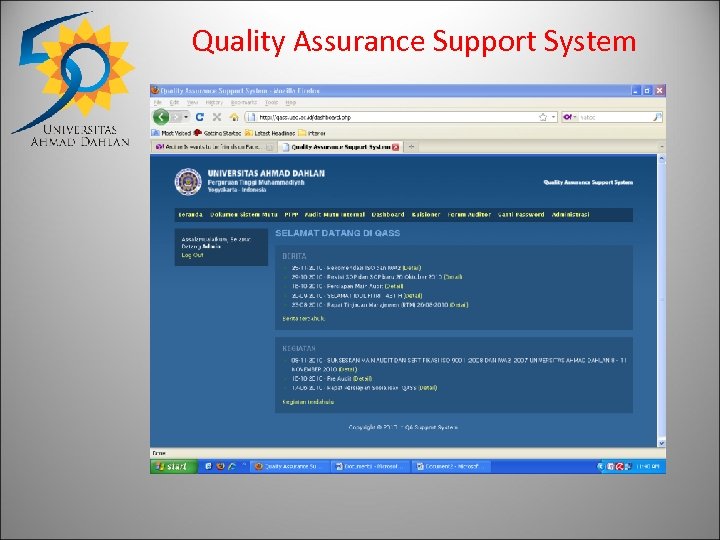Click the URL address bar field

(x=401, y=117)
